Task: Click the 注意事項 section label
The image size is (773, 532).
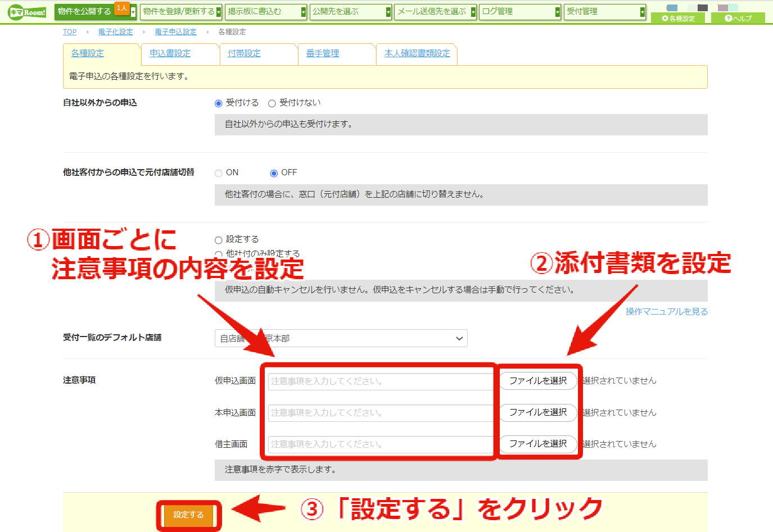Action: point(79,380)
